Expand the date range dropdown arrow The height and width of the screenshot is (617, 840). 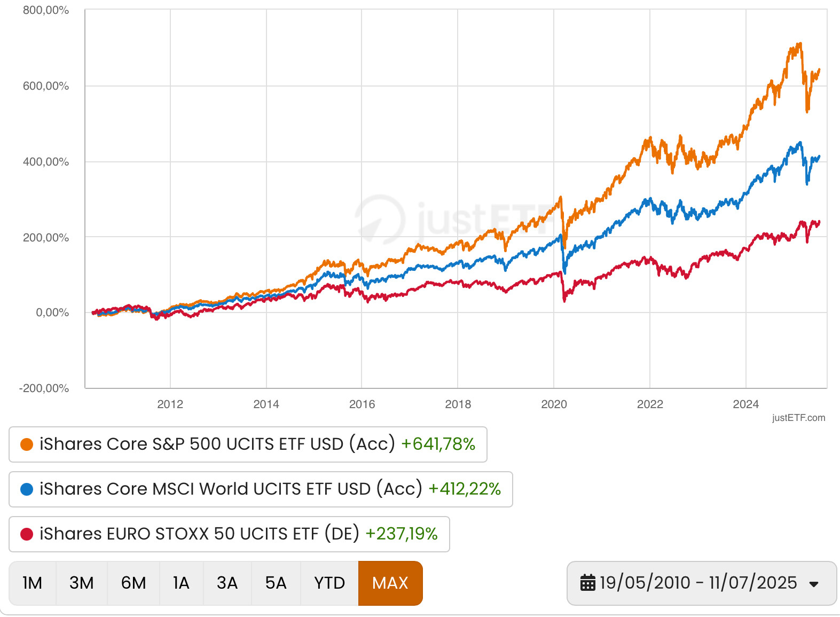pyautogui.click(x=814, y=584)
